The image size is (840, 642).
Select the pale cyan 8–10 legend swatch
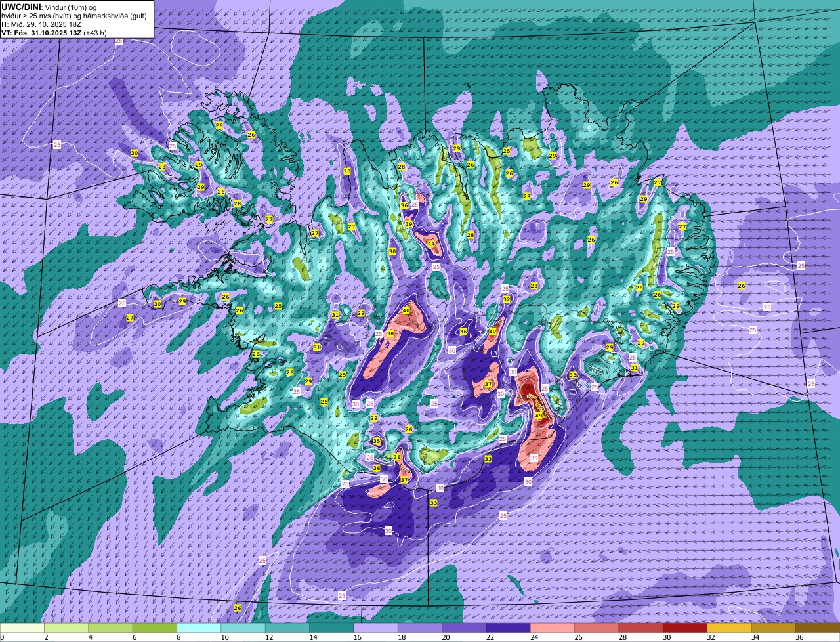[x=199, y=628]
